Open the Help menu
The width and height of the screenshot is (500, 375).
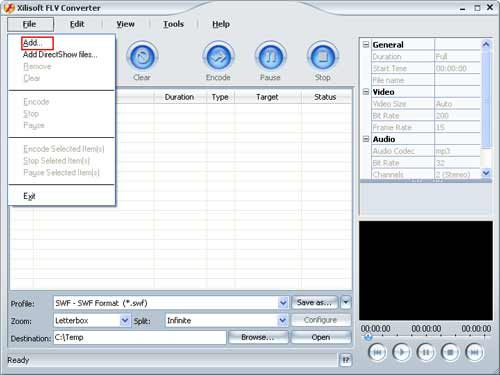[221, 24]
